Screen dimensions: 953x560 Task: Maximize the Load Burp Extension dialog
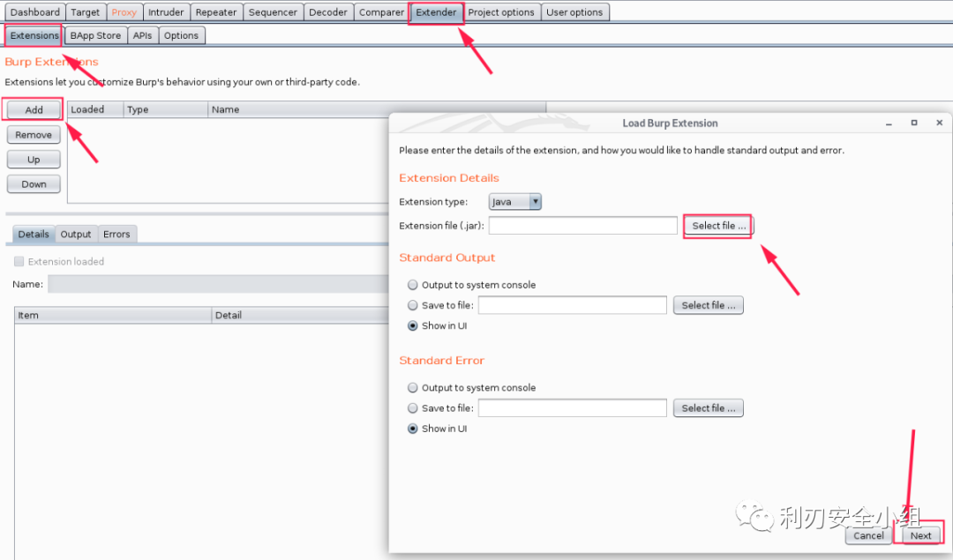click(913, 123)
